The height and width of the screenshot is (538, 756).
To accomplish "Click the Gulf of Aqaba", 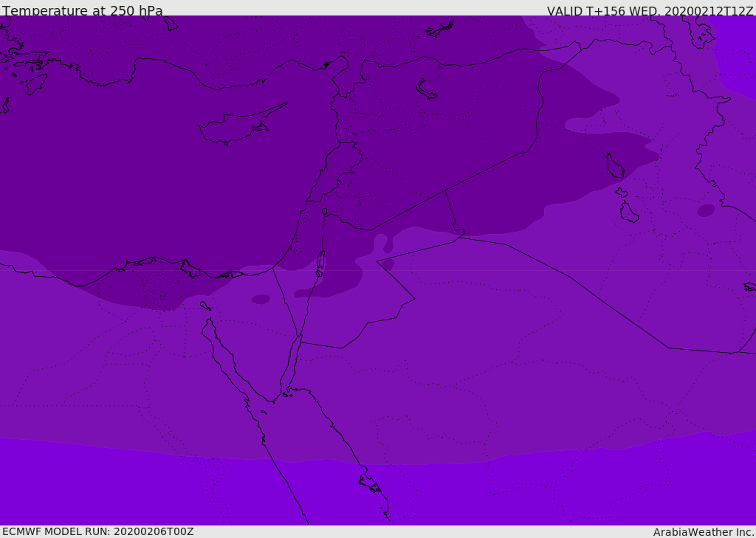I will [292, 366].
